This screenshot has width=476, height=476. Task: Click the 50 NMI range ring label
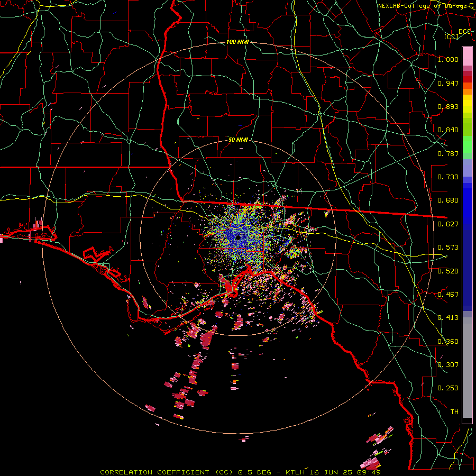click(x=238, y=140)
